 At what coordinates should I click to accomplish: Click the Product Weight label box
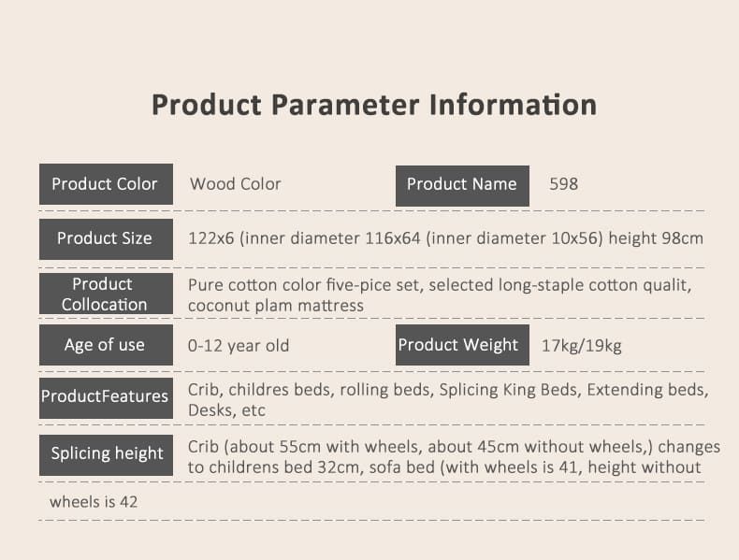tap(462, 345)
